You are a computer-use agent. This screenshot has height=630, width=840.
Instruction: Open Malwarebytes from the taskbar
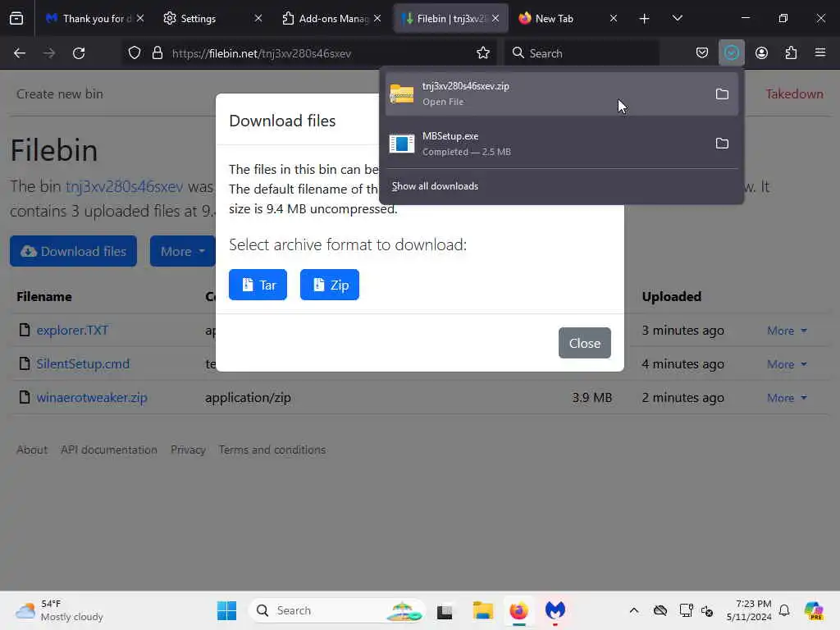[x=555, y=610]
